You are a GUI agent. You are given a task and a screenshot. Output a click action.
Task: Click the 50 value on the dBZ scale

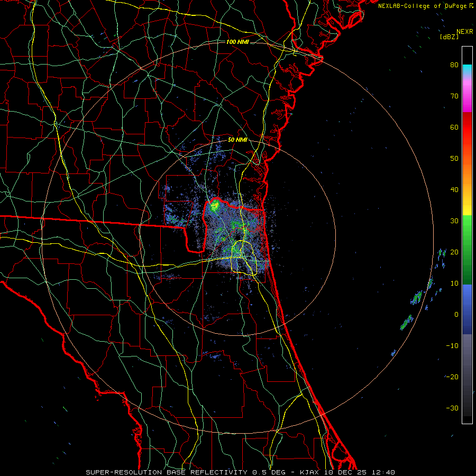click(x=454, y=159)
